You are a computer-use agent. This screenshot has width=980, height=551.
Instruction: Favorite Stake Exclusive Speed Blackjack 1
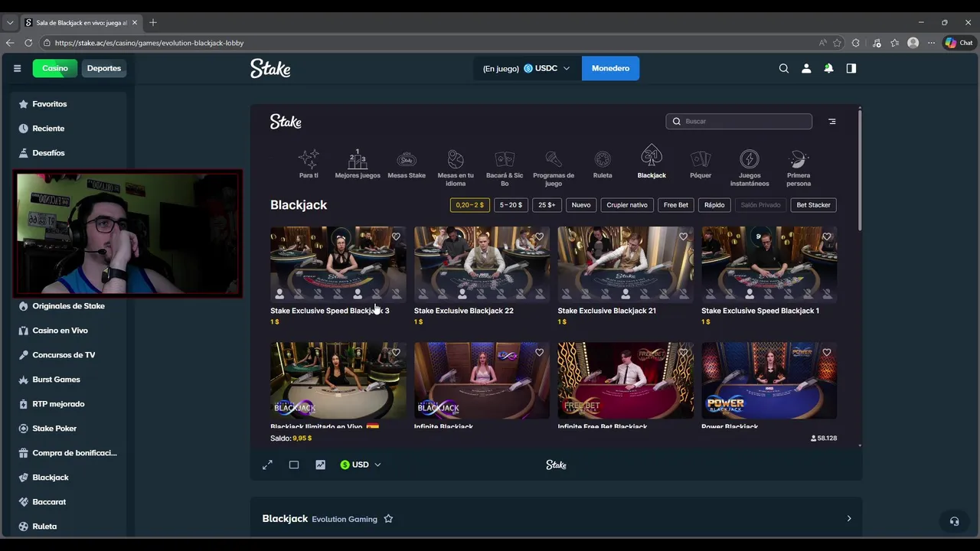pyautogui.click(x=827, y=236)
